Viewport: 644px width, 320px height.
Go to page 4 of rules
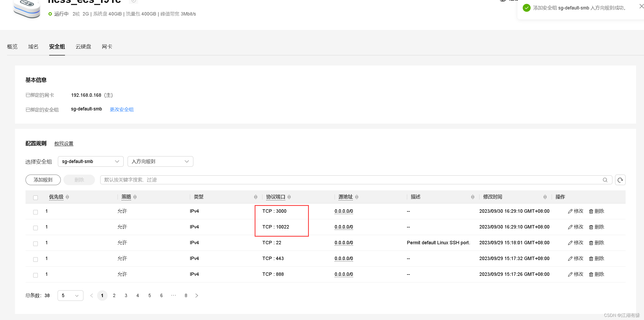tap(138, 296)
